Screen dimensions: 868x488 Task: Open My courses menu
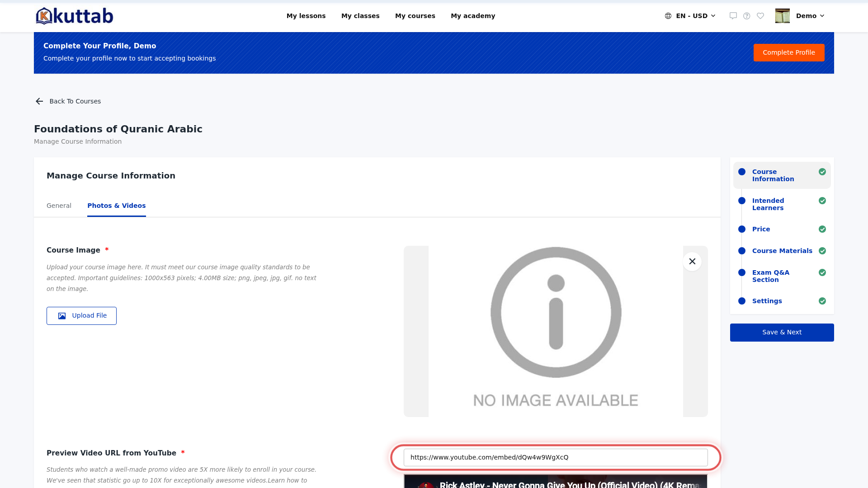(x=415, y=16)
